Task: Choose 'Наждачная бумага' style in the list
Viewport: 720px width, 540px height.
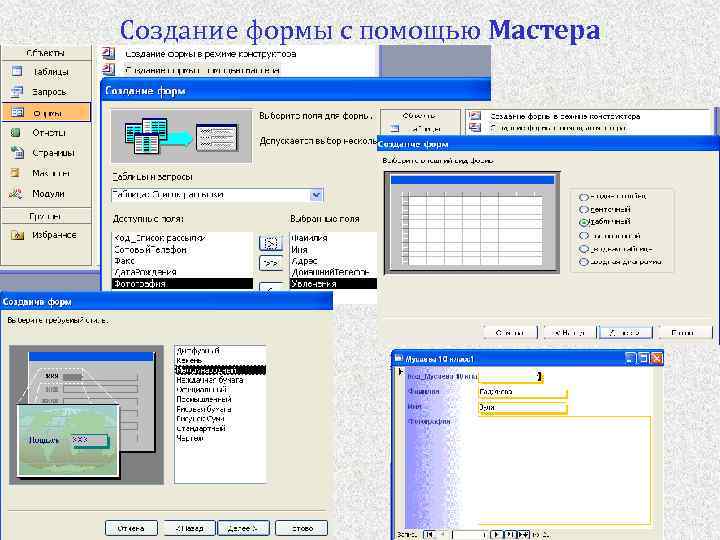Action: click(x=220, y=380)
